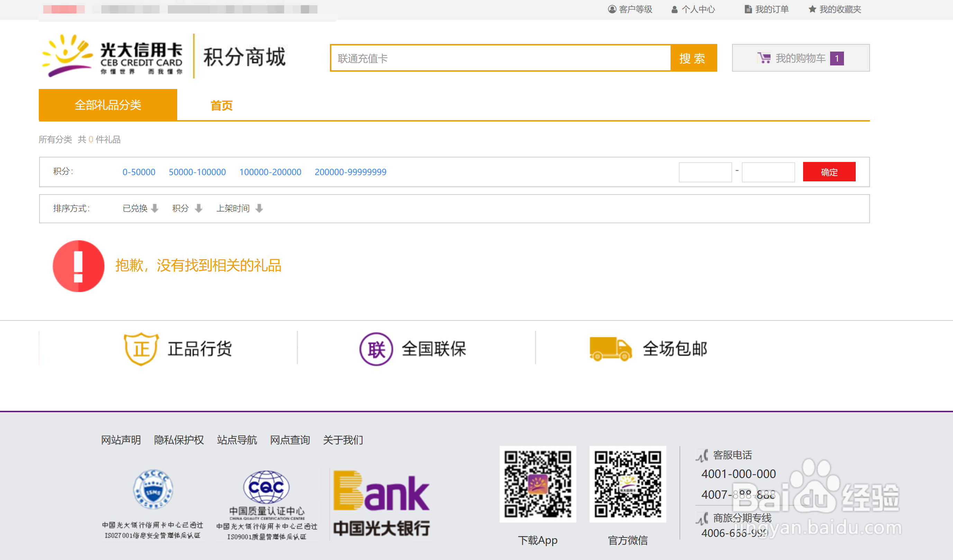Switch to the 首页 home tab
The height and width of the screenshot is (560, 953).
[221, 106]
